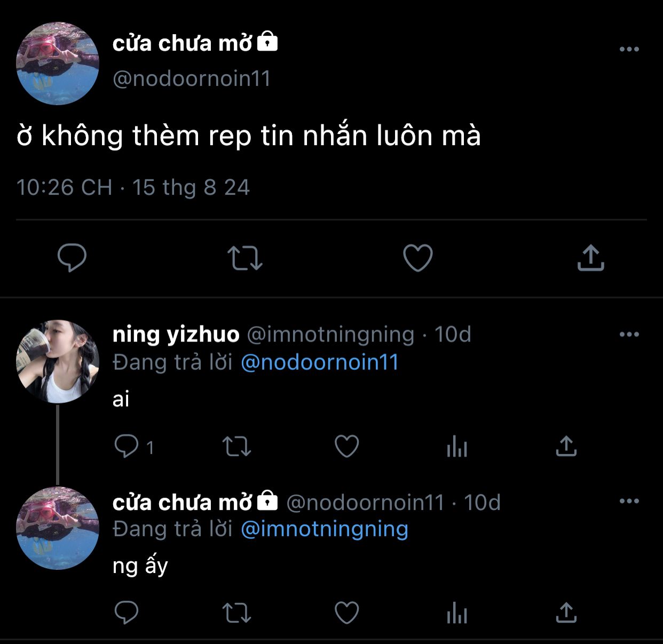Viewport: 663px width, 644px height.
Task: Open the @imnotningning mention link
Action: point(325,529)
